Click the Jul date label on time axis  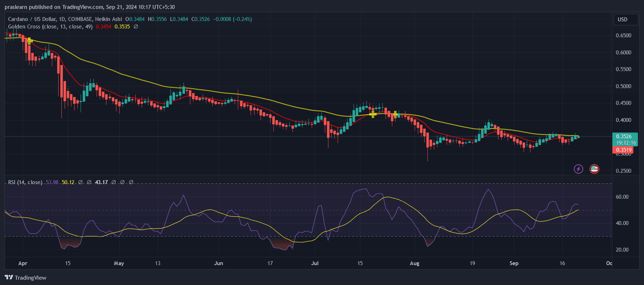315,263
